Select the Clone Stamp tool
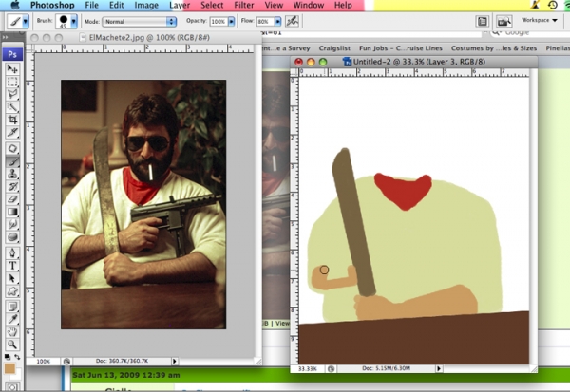 [12, 174]
